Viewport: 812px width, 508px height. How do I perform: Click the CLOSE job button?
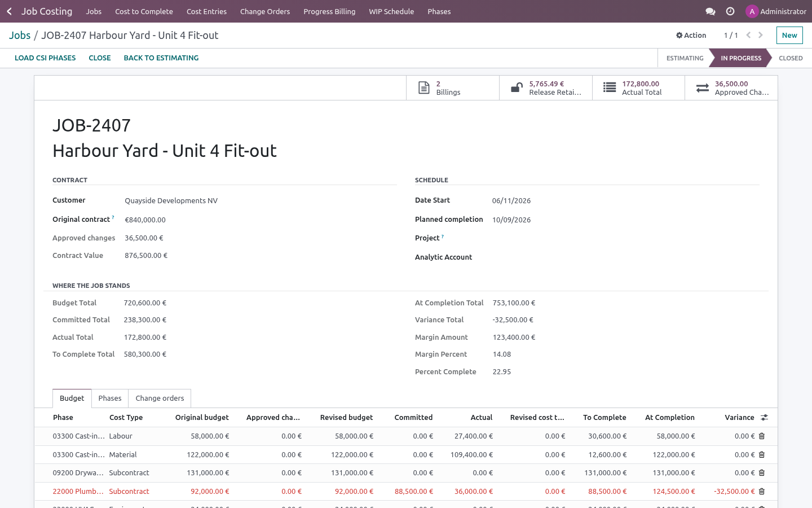(100, 58)
